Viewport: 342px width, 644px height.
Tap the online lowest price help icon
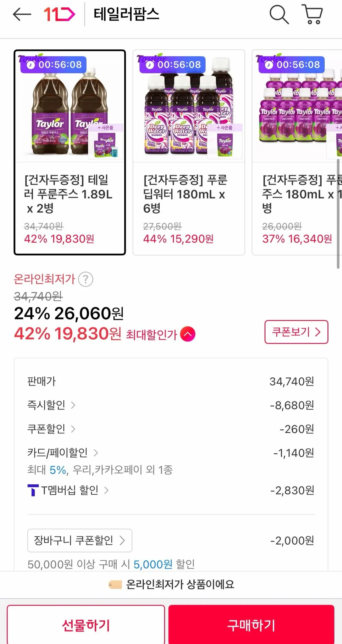pyautogui.click(x=85, y=279)
